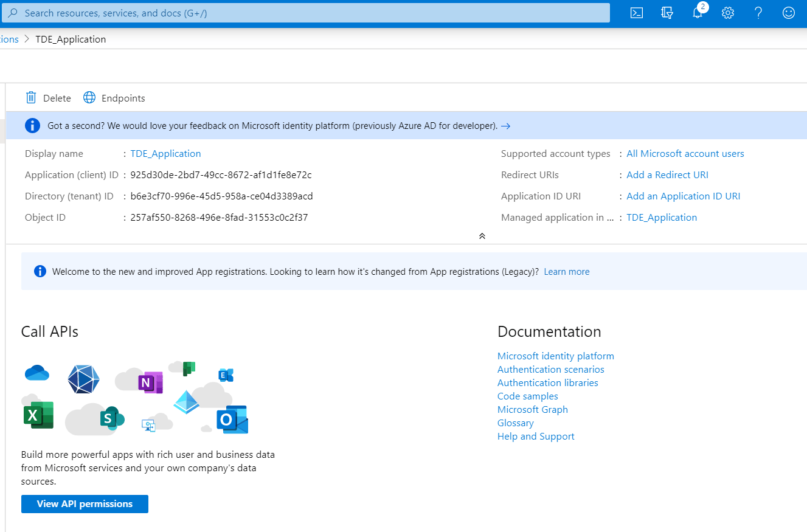Click Learn more about App registrations

coord(566,272)
